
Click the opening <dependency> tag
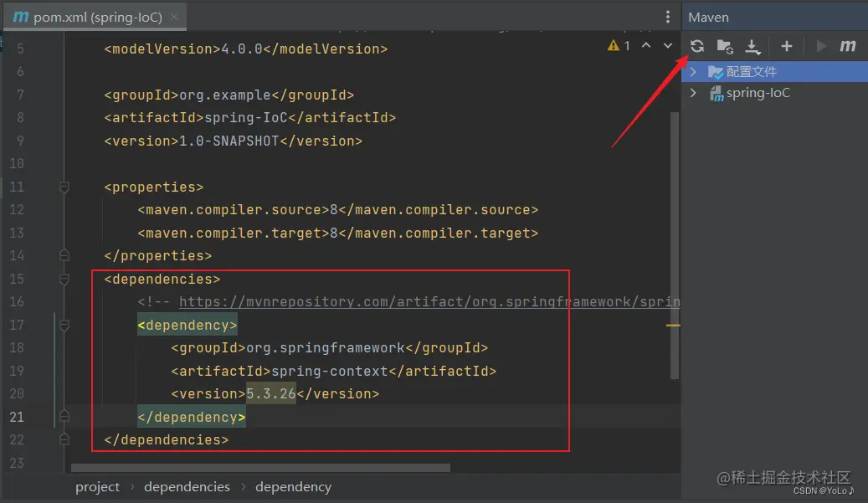[187, 325]
